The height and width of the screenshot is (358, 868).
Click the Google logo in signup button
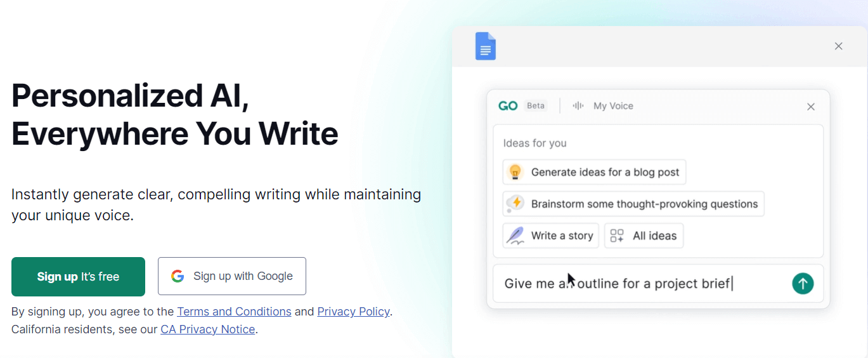(178, 276)
